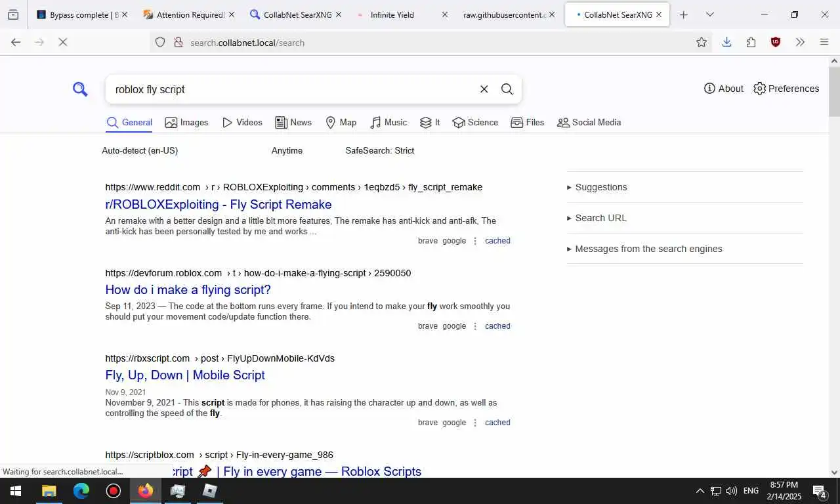Switch to the Social Media category

coord(589,123)
